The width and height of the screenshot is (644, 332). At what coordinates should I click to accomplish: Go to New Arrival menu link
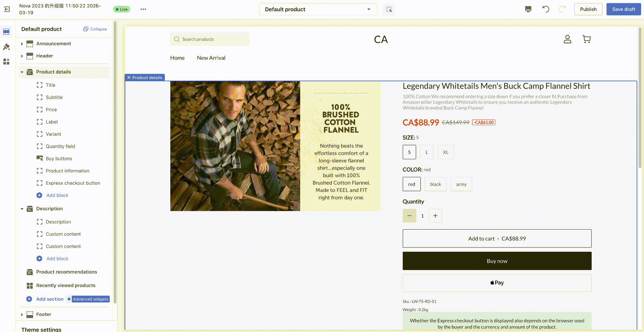pos(211,58)
